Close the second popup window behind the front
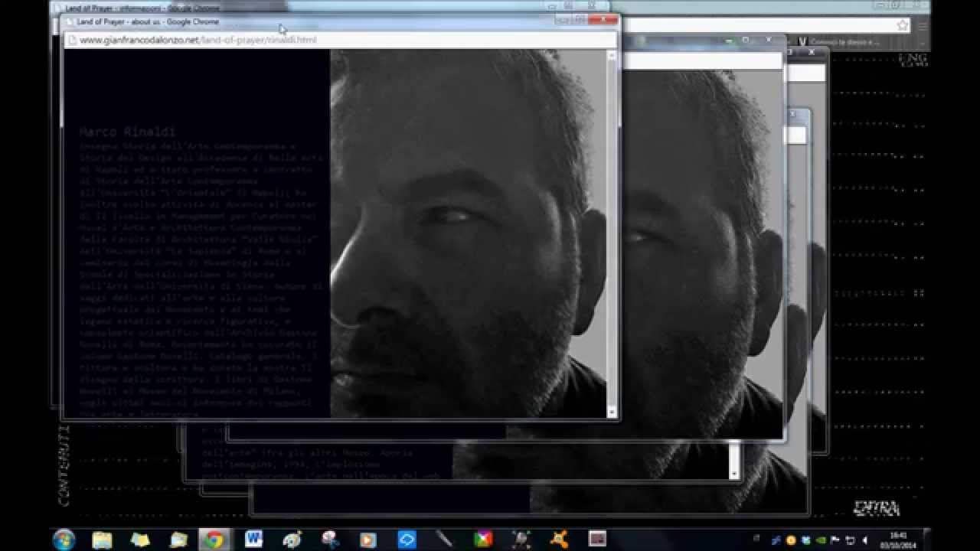This screenshot has width=980, height=551. [x=768, y=40]
